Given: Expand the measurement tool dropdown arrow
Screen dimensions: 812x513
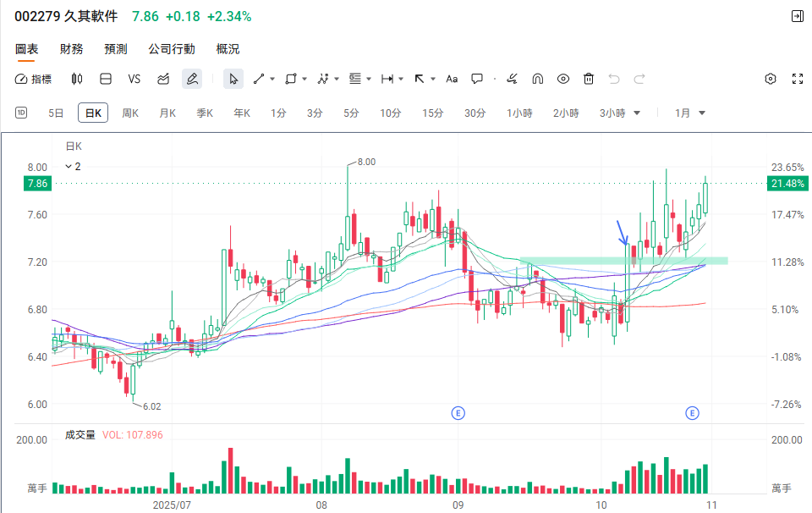Looking at the screenshot, I should click(401, 80).
